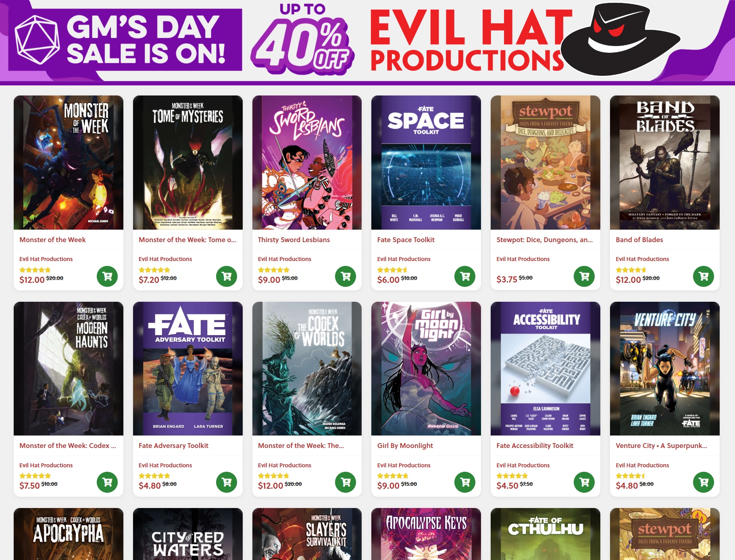Screen dimensions: 735x560
Task: Click the Fate Space Toolkit title
Action: click(406, 240)
